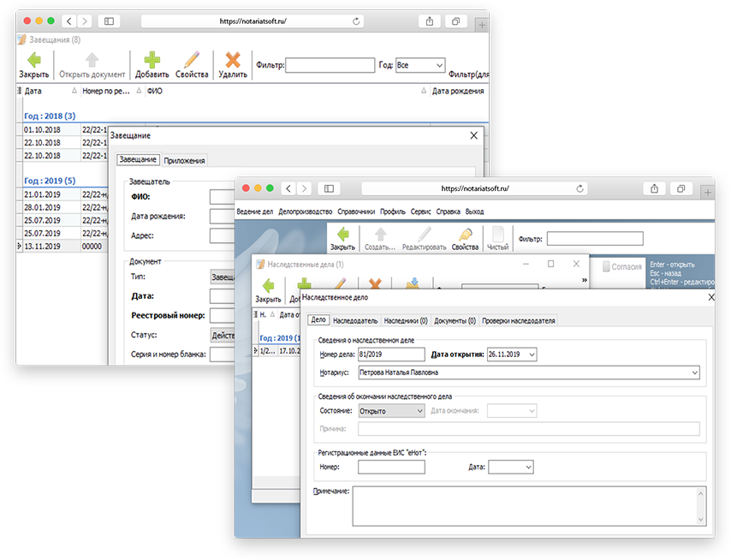731x560 pixels.
Task: Switch to Наследники (0) tab
Action: 406,321
